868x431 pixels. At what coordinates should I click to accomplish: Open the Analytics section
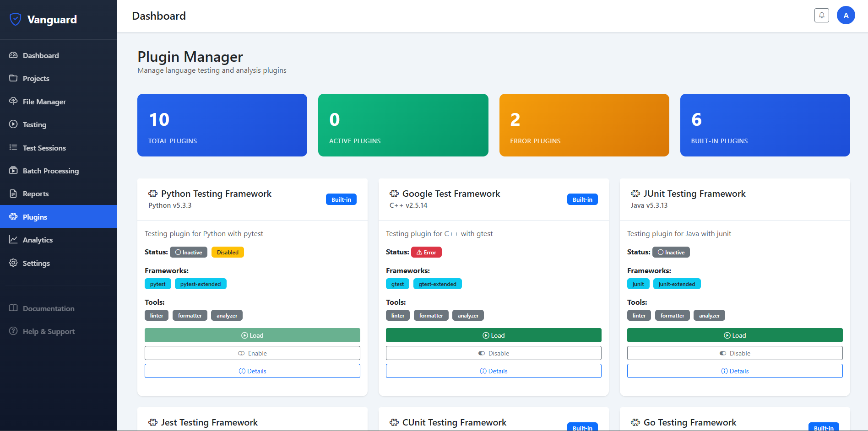(x=38, y=240)
